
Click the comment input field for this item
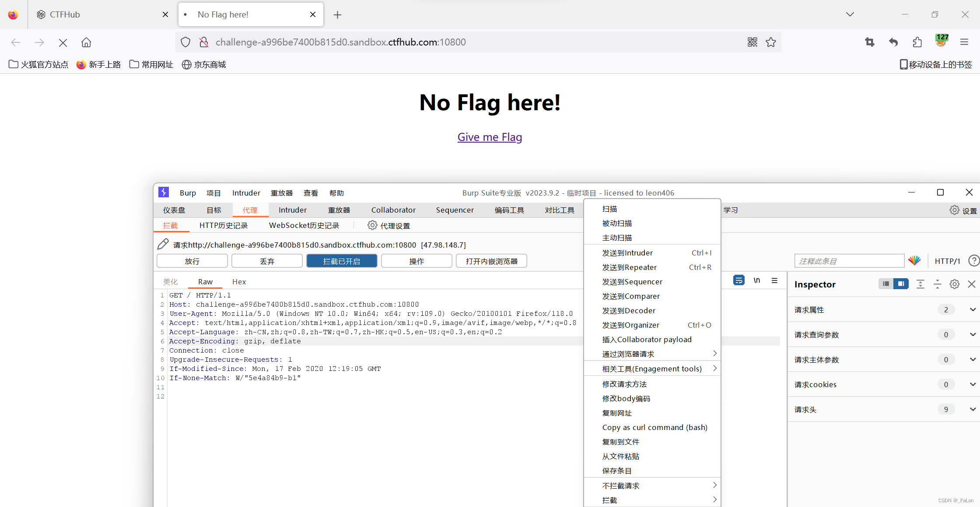point(849,261)
